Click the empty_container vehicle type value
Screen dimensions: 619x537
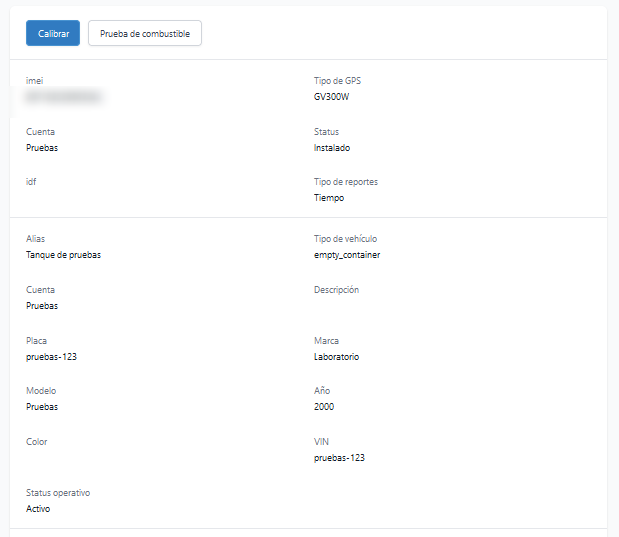[x=347, y=255]
